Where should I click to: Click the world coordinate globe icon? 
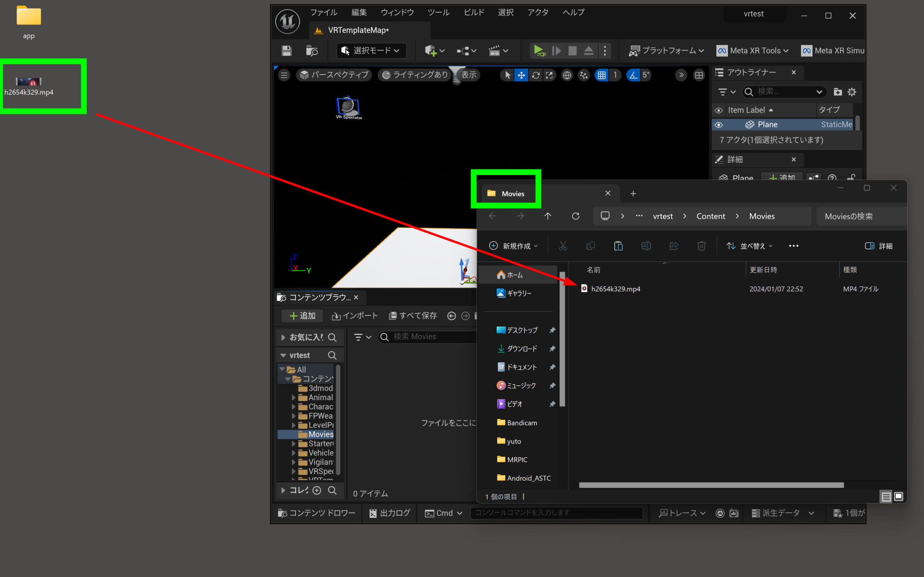[x=567, y=75]
